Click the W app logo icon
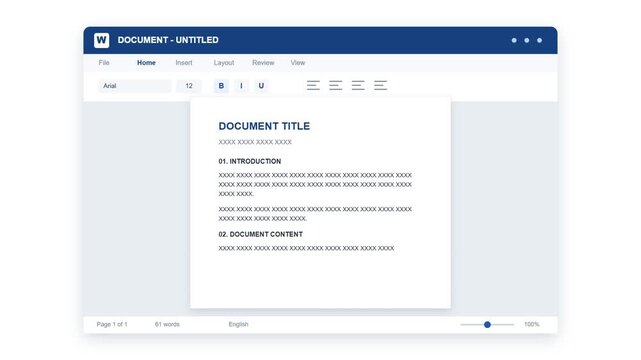Viewport: 641px width, 360px height. (101, 40)
